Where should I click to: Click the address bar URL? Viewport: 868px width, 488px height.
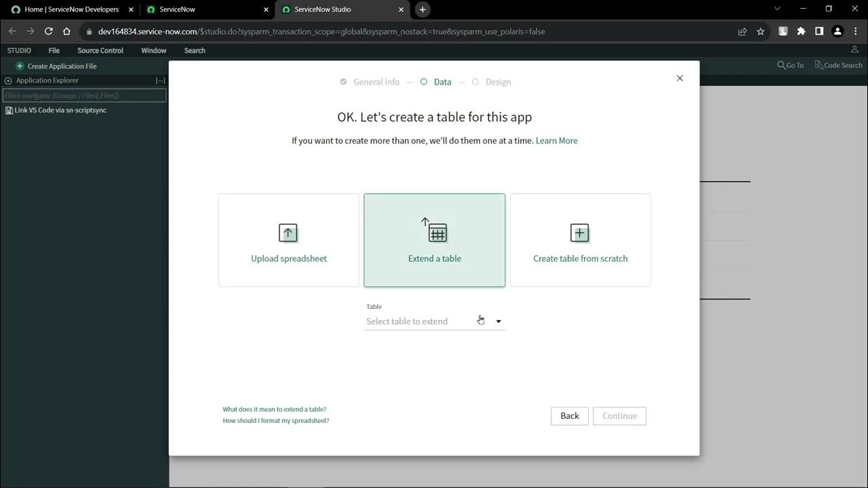pos(321,31)
